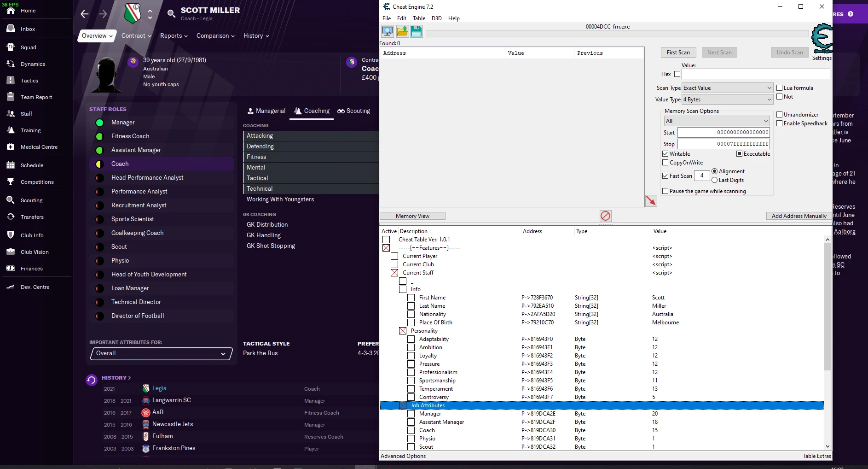Click the save table floppy disk icon
This screenshot has width=868, height=469.
[x=416, y=31]
